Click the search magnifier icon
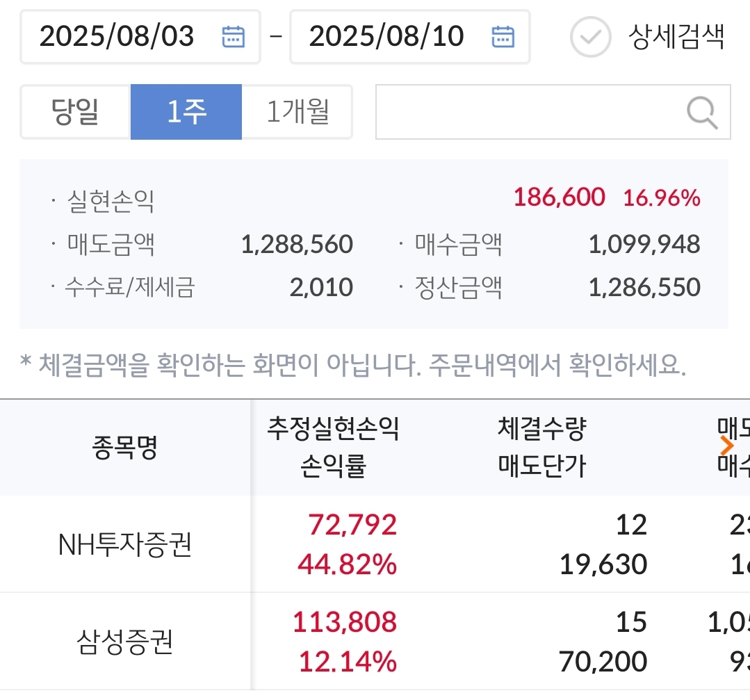 702,113
